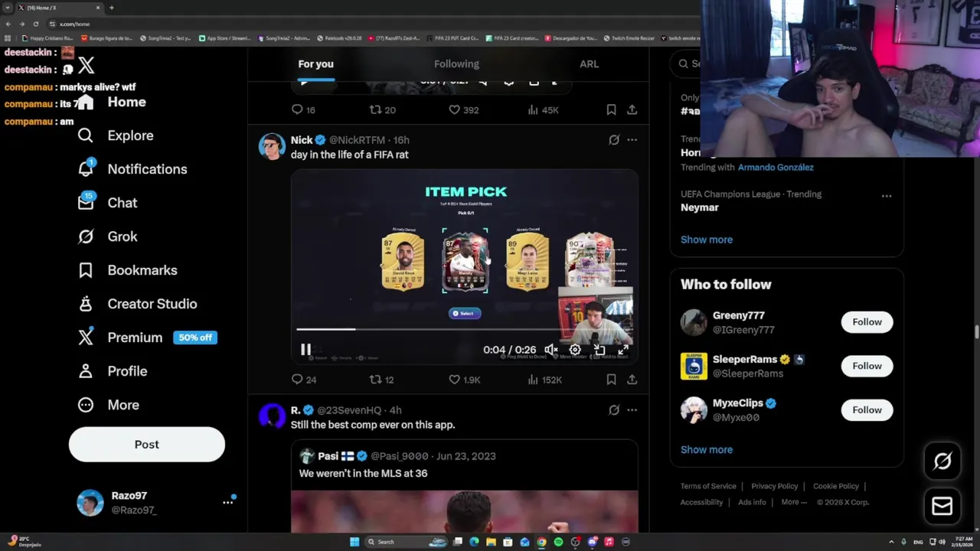This screenshot has height=551, width=980.
Task: Open new browser tab
Action: click(x=111, y=8)
